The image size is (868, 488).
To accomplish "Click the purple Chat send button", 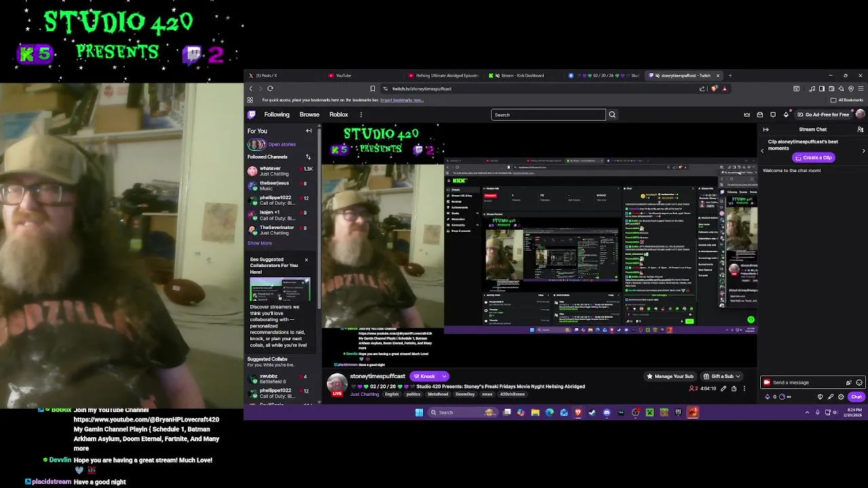I will tap(856, 397).
